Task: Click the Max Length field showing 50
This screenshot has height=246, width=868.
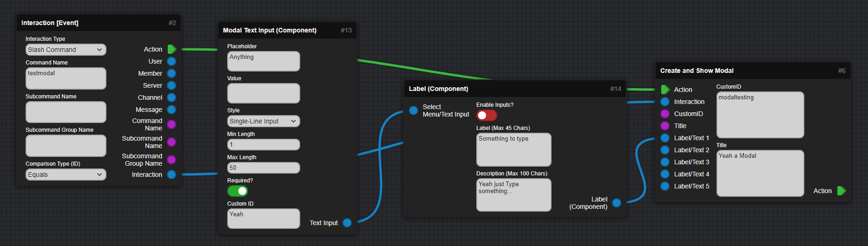Action: point(263,168)
